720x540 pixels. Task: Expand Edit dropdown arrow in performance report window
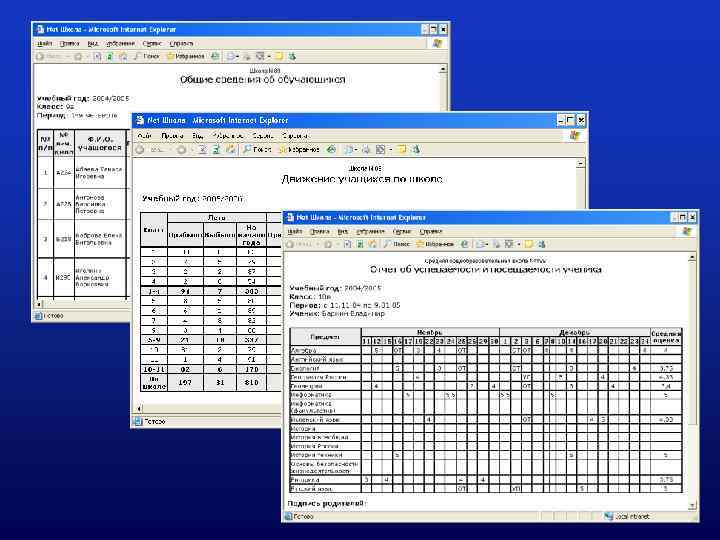pos(519,244)
